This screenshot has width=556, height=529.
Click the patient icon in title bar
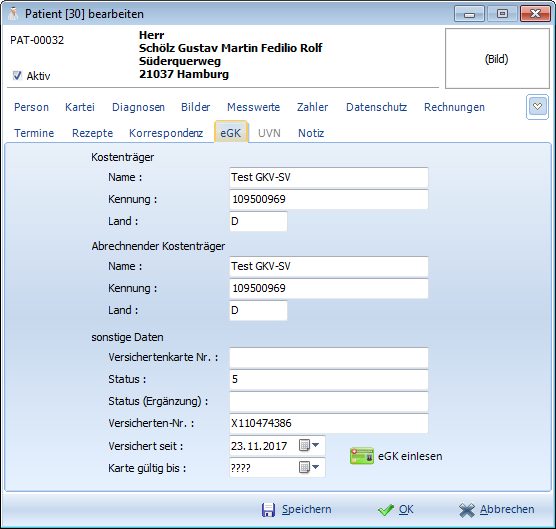point(13,13)
